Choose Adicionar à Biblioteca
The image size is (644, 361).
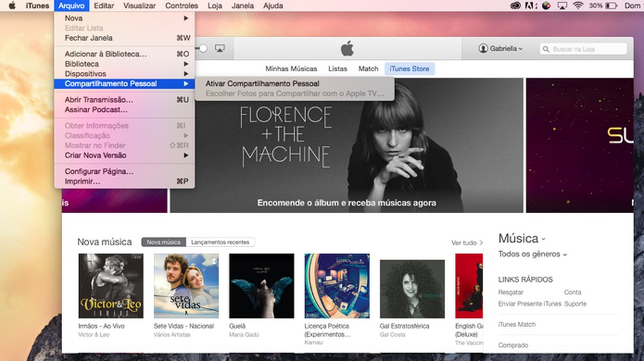click(124, 54)
